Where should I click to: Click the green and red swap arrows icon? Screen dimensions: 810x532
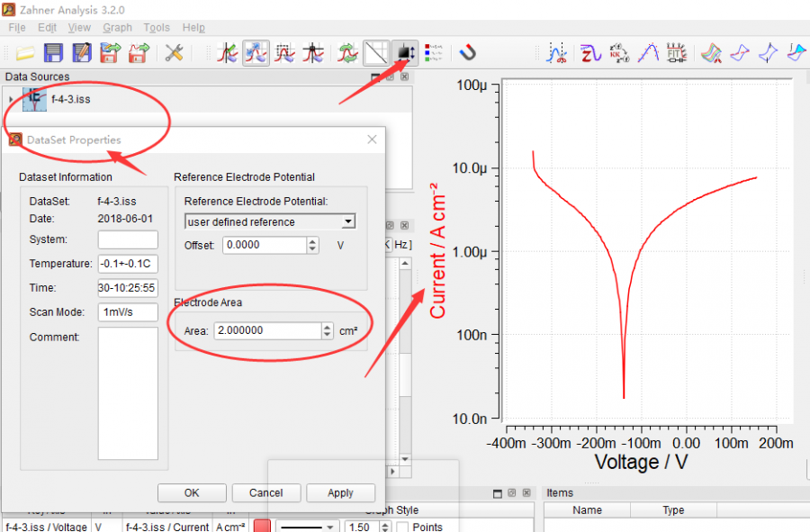click(x=347, y=52)
